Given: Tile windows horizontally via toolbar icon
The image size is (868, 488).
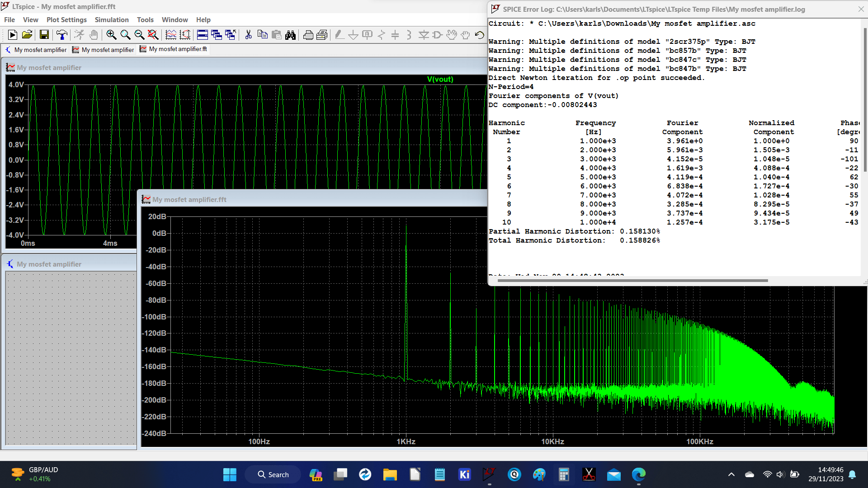Looking at the screenshot, I should 203,35.
